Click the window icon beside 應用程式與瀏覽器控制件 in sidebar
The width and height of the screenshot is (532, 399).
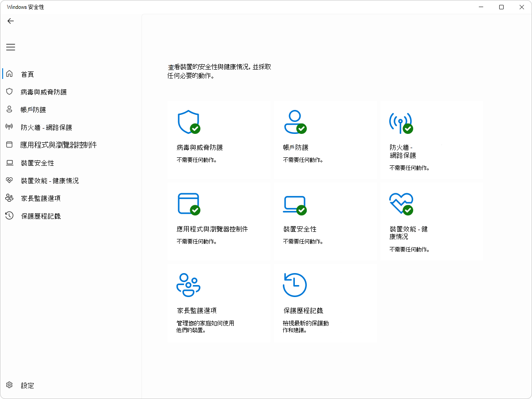click(9, 145)
